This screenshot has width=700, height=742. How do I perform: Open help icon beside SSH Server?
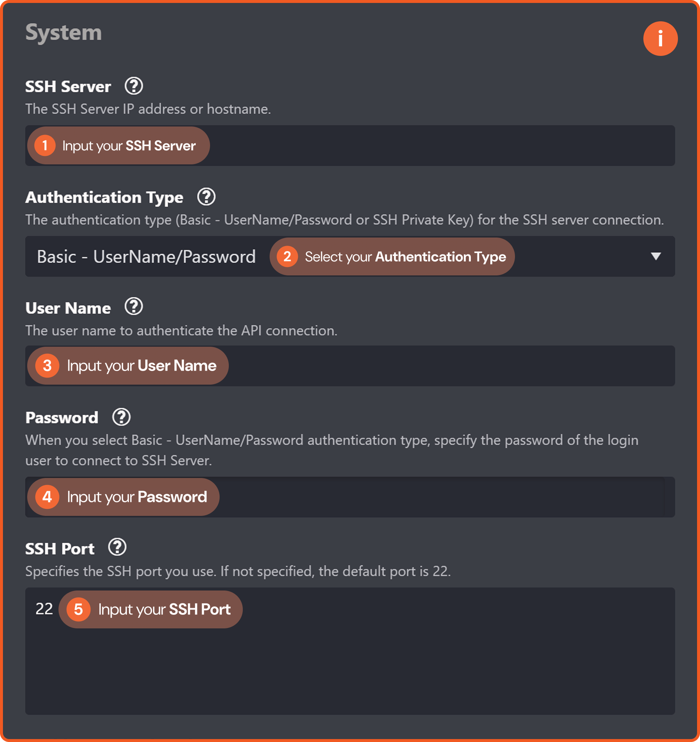tap(134, 86)
